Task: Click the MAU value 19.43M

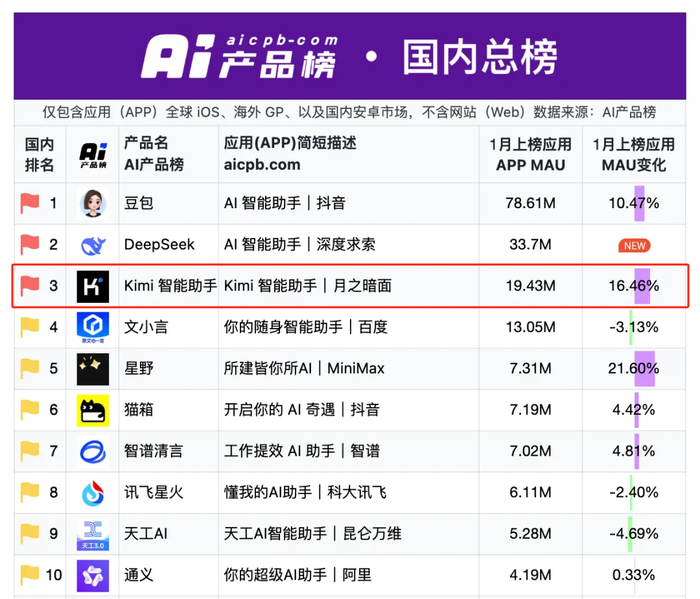Action: (x=530, y=286)
